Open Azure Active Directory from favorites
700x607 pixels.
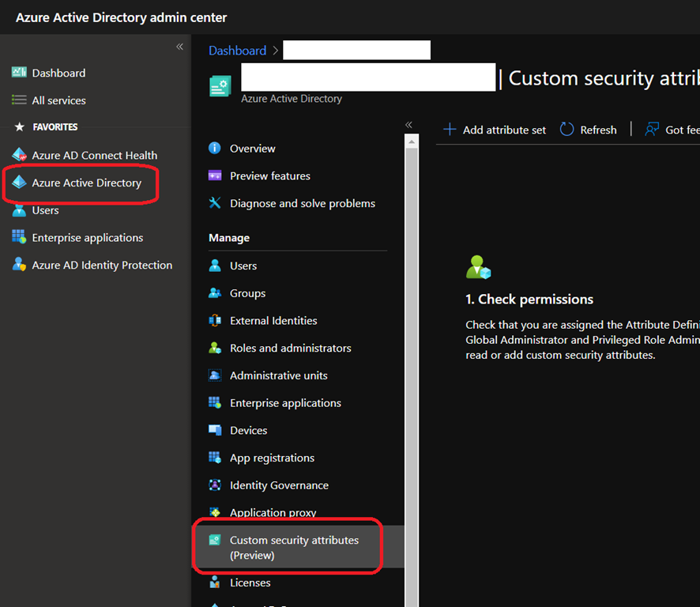[86, 183]
